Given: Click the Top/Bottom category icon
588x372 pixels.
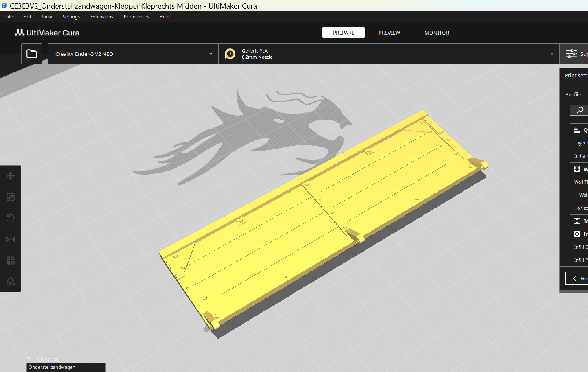Looking at the screenshot, I should coord(577,221).
